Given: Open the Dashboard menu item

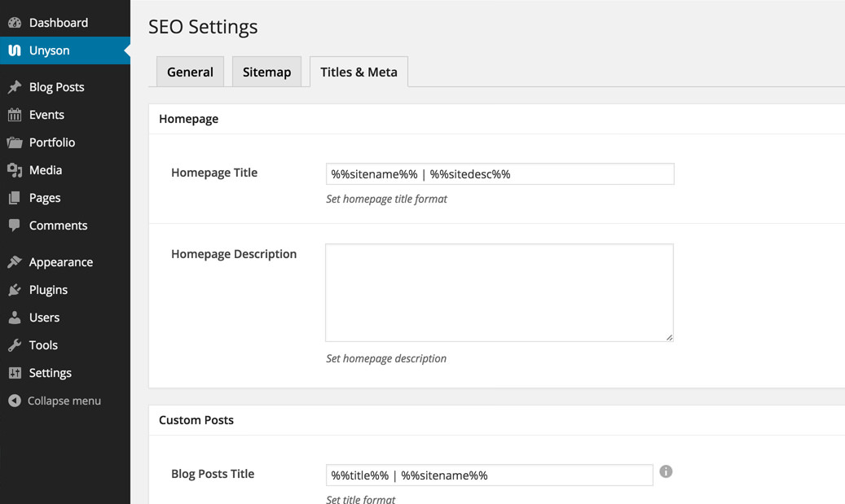Looking at the screenshot, I should click(x=65, y=23).
